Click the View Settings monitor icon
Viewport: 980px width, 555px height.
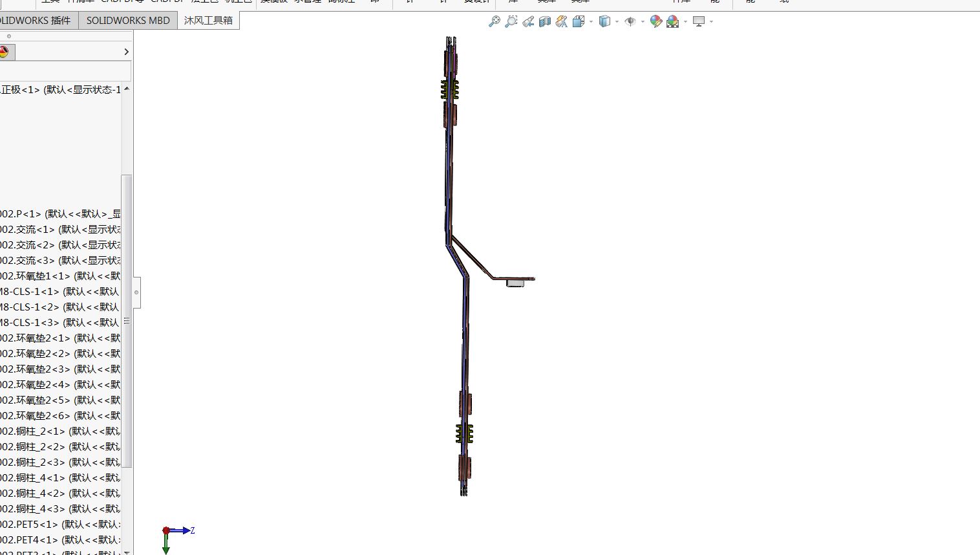699,21
